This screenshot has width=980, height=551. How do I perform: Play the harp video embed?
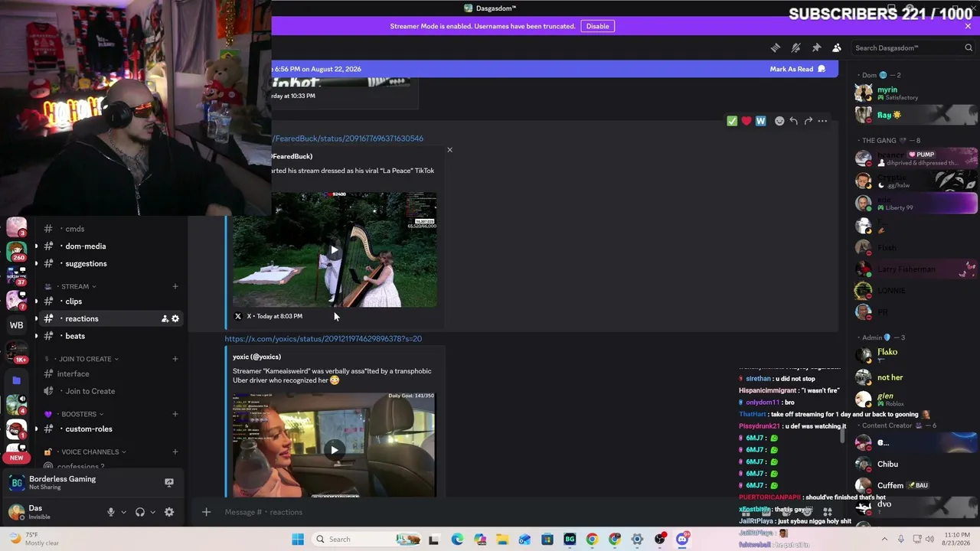click(334, 250)
